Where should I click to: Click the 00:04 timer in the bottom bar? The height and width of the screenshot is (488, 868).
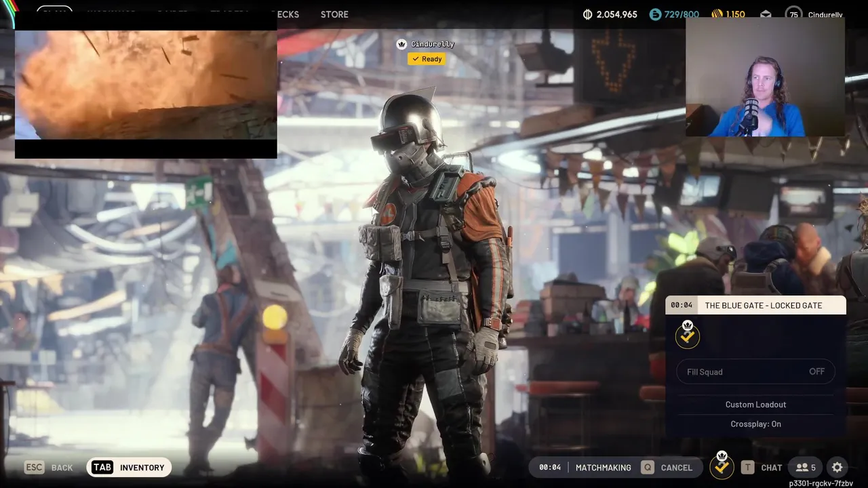550,468
